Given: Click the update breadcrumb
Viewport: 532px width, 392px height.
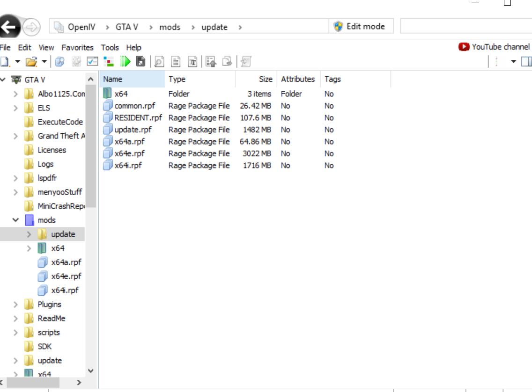Looking at the screenshot, I should (x=214, y=27).
